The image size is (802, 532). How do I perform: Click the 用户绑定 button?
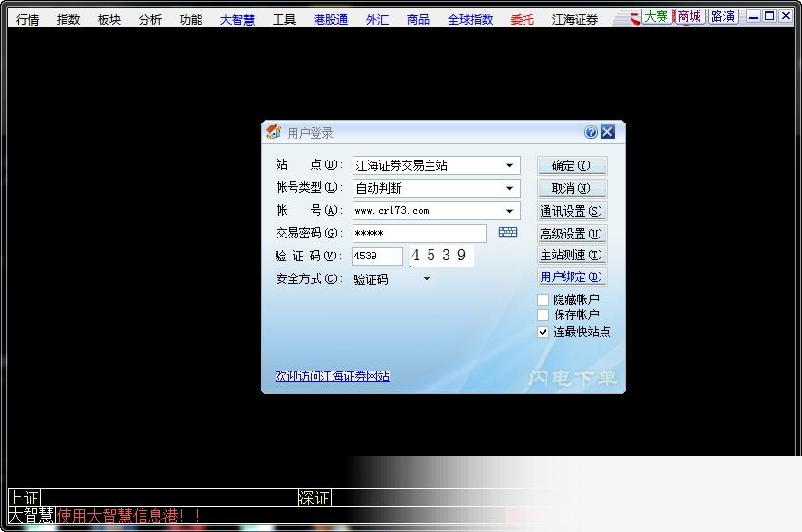572,276
